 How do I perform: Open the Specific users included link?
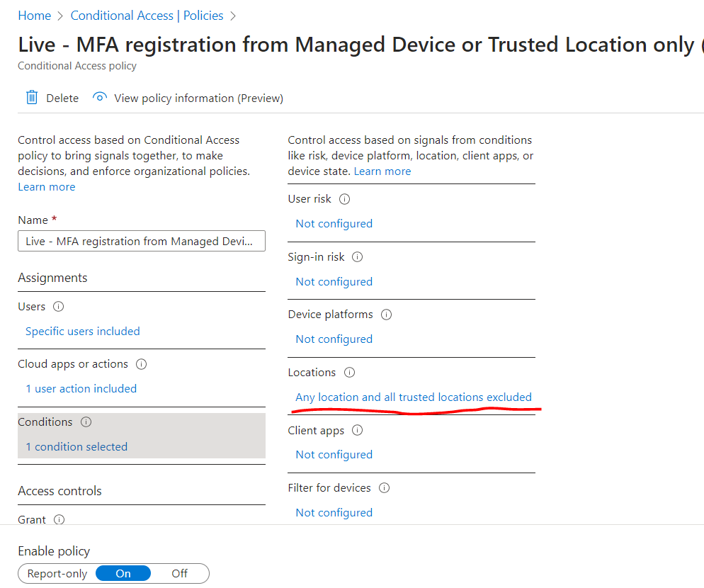coord(82,331)
